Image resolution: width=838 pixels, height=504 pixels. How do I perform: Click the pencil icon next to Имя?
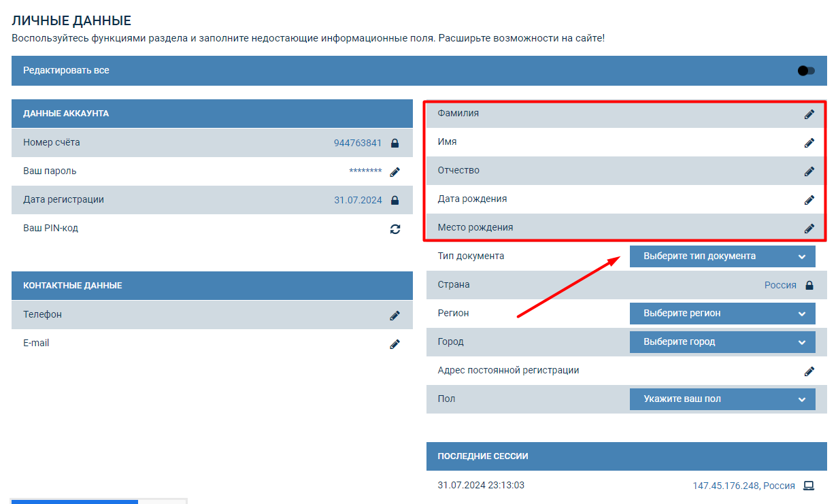tap(809, 143)
